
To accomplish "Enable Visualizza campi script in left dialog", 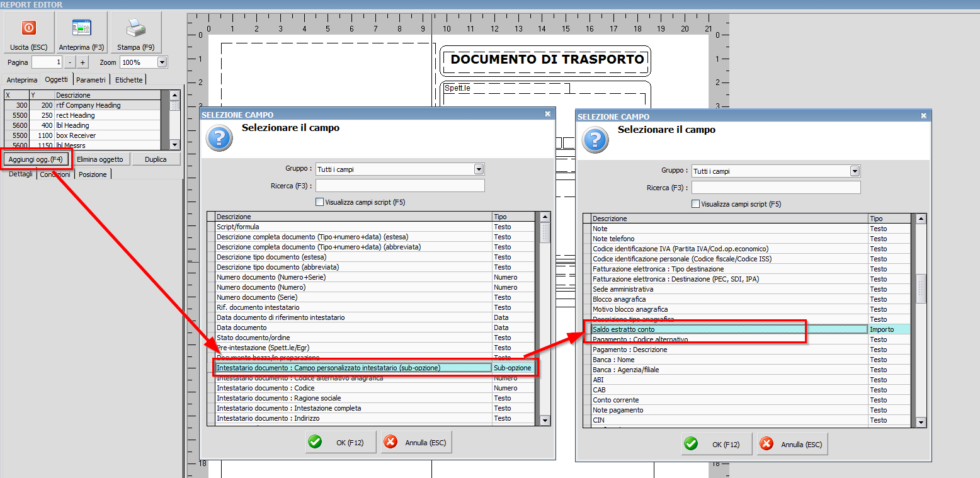I will pyautogui.click(x=319, y=202).
